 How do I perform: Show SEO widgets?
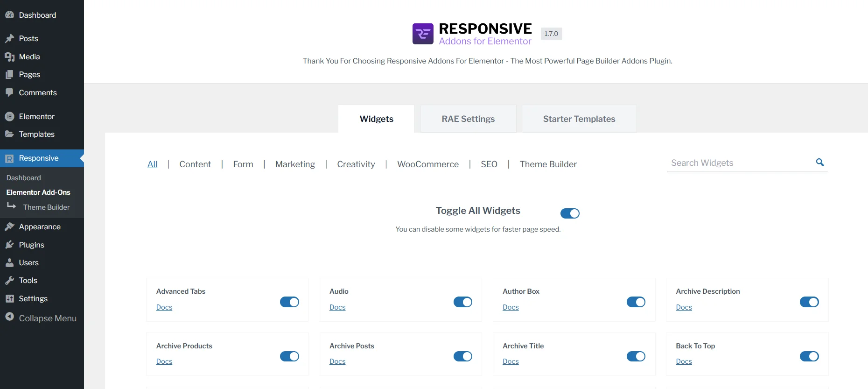tap(489, 164)
